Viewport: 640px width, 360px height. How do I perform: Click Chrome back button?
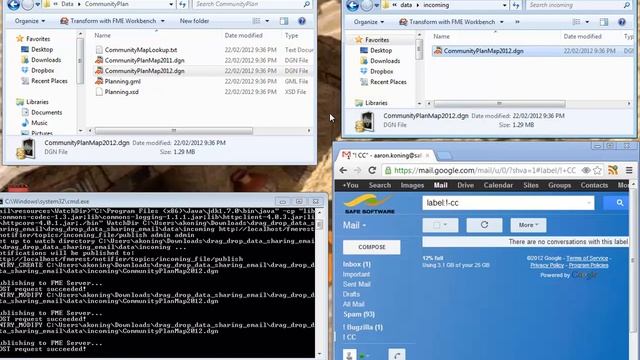click(343, 171)
